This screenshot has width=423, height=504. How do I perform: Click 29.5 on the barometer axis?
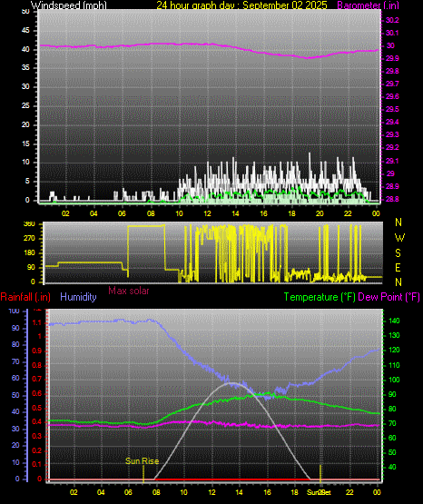tap(392, 109)
